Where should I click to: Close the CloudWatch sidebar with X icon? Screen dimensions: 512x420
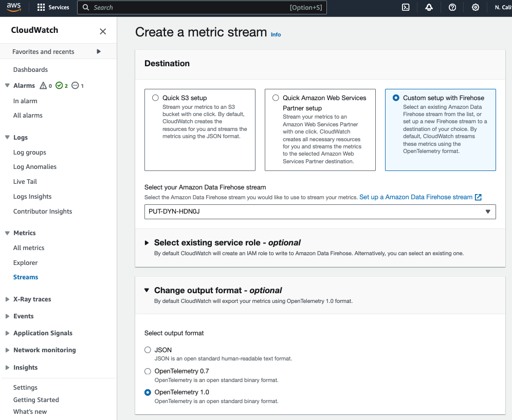[x=103, y=31]
